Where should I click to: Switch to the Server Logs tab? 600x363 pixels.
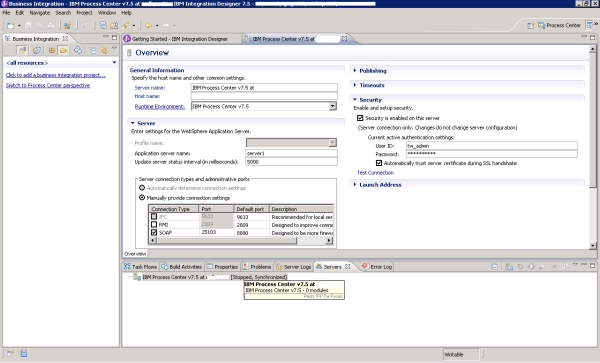pyautogui.click(x=293, y=267)
